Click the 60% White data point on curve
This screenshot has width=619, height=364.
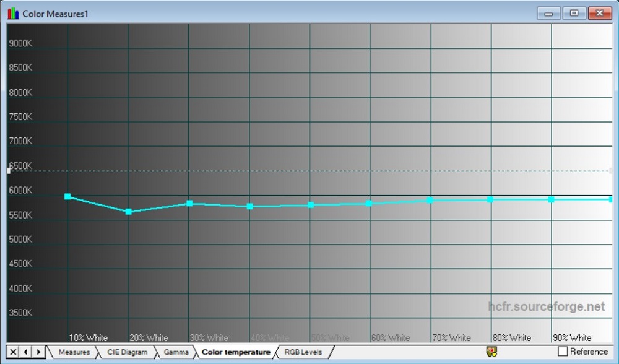[369, 203]
